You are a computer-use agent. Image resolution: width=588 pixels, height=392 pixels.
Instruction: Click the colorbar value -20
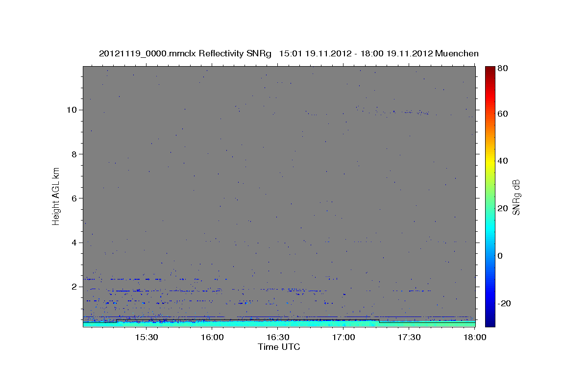[x=504, y=303]
